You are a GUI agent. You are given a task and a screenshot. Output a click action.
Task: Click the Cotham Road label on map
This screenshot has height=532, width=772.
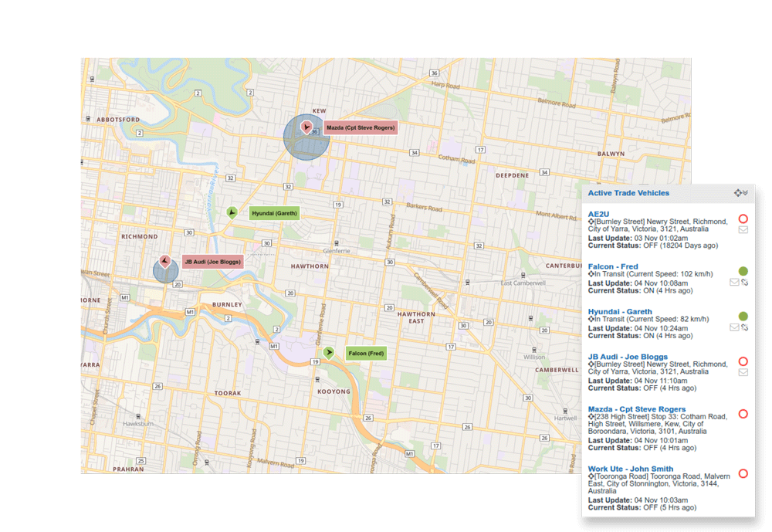coord(456,159)
